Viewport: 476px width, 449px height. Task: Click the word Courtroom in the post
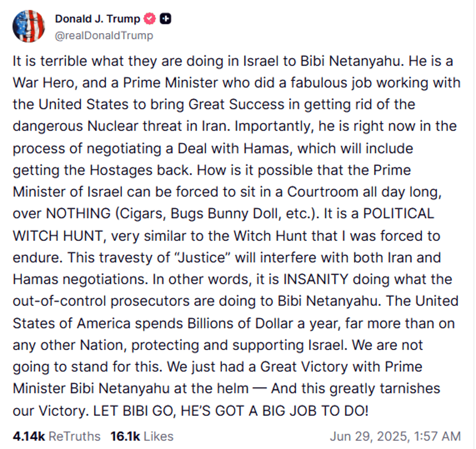323,192
